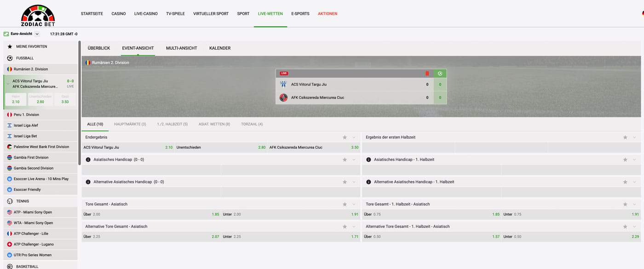Open the Aktionen promotions page
This screenshot has height=269, width=644.
pos(328,14)
